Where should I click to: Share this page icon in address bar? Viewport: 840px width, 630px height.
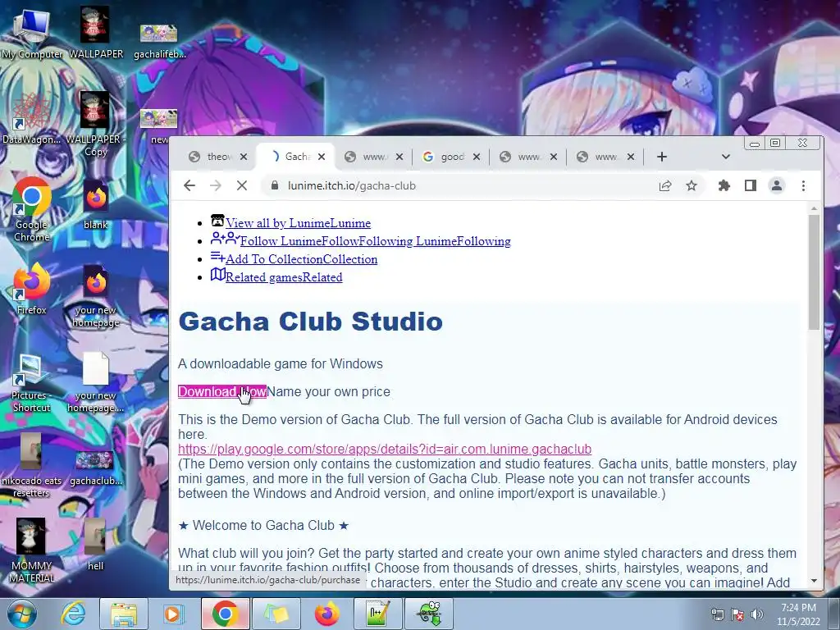pos(664,186)
